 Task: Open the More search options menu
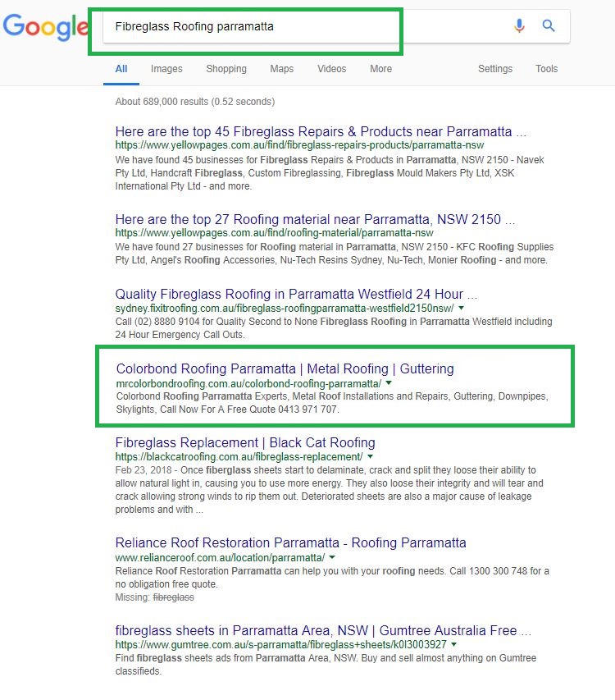[380, 69]
